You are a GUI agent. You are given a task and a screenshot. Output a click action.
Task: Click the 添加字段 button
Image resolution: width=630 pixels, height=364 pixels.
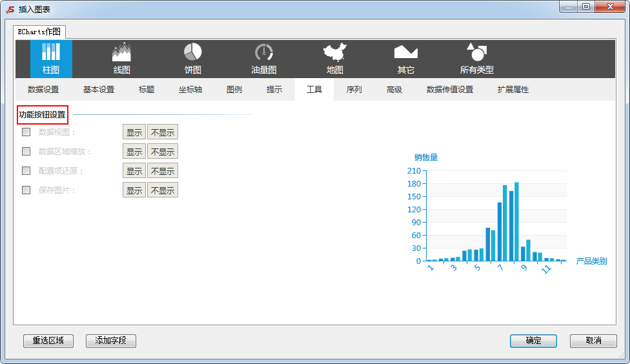point(111,341)
